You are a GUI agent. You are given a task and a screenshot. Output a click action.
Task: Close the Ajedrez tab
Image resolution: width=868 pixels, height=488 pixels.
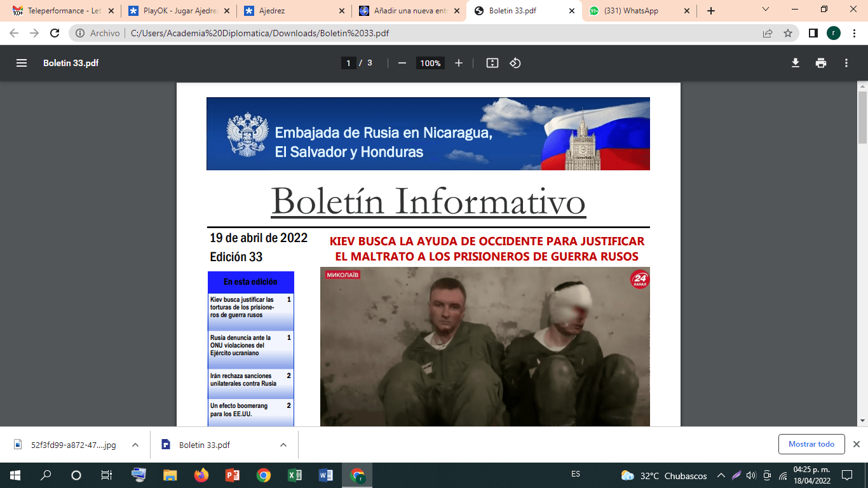tap(341, 11)
